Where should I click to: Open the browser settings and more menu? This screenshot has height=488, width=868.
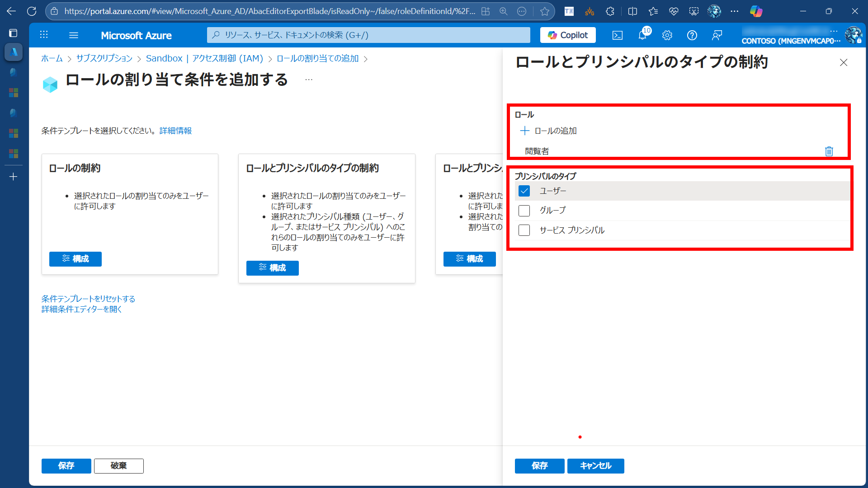(735, 11)
